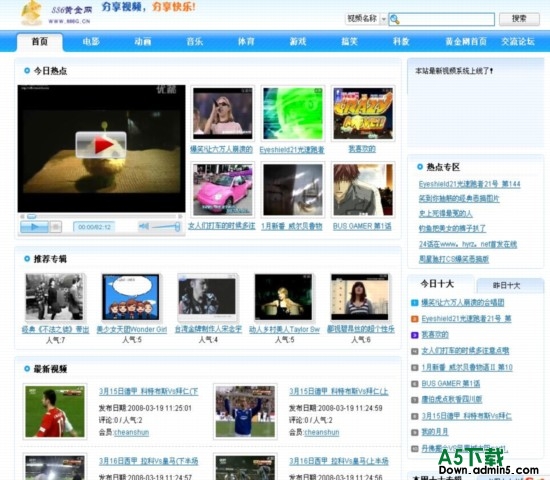Viewport: 550px width, 480px height.
Task: Open 3月16日西甲 拉科Vs皇马(下半场 link
Action: 148,461
